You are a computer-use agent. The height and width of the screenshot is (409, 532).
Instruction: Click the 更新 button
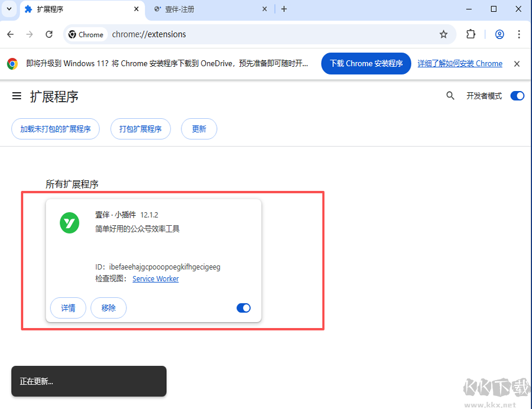(x=199, y=129)
